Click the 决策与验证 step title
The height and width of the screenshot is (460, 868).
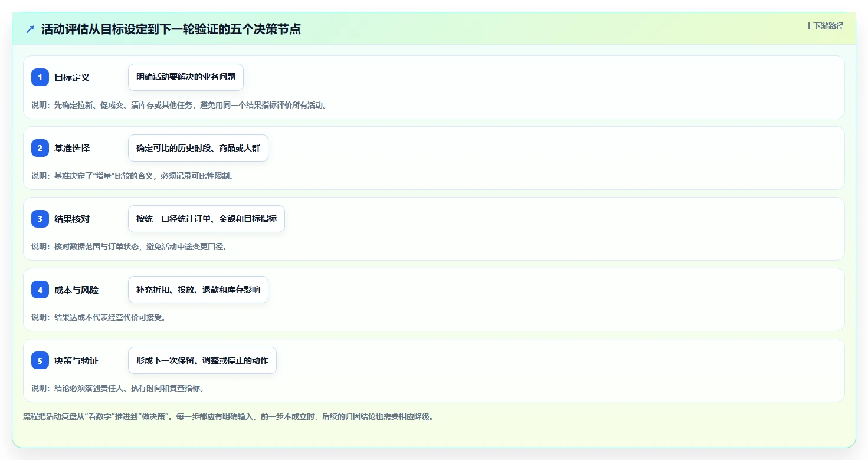[76, 360]
